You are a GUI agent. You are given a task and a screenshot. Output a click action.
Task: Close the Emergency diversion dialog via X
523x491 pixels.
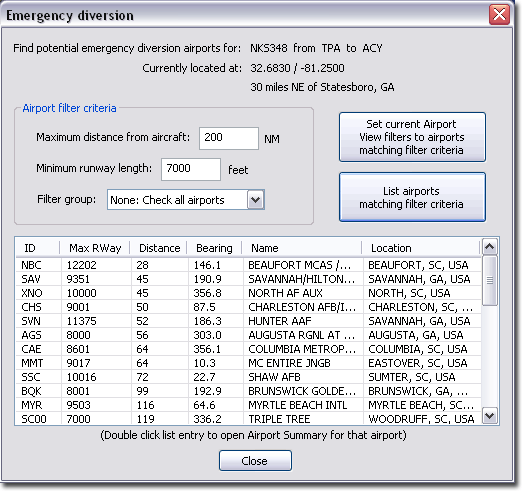pos(499,15)
